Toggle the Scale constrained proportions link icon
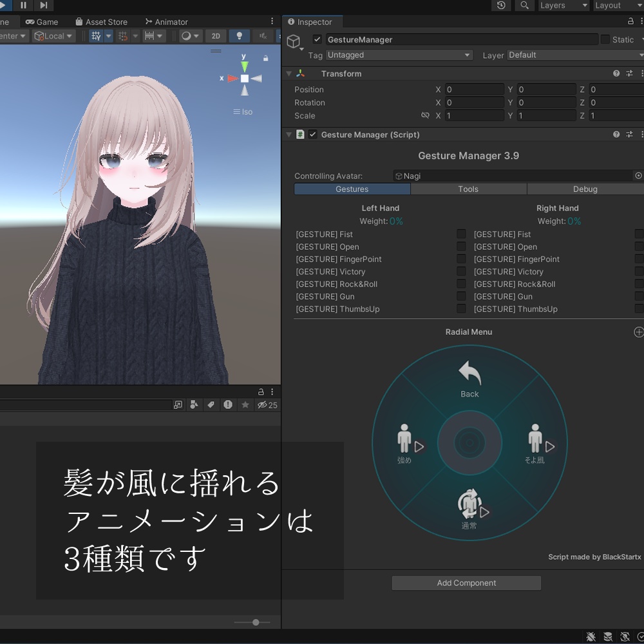This screenshot has height=644, width=644. 425,115
